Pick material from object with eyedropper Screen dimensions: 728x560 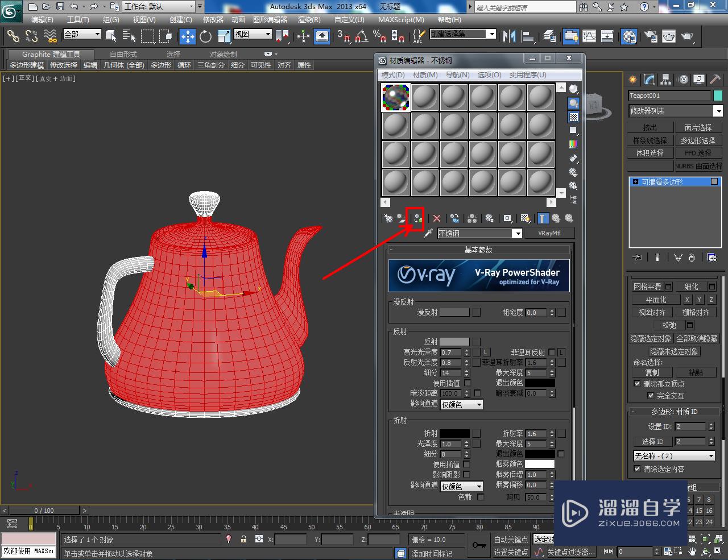tap(428, 233)
